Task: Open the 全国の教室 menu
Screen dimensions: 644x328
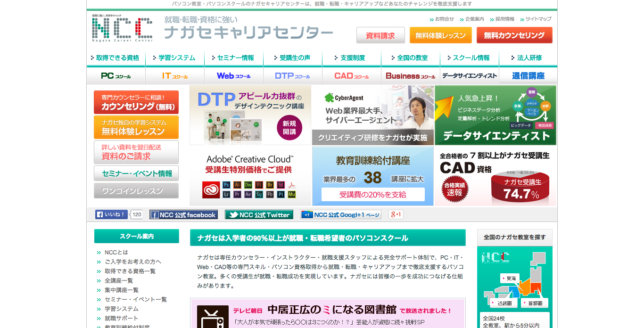Action: click(x=411, y=58)
